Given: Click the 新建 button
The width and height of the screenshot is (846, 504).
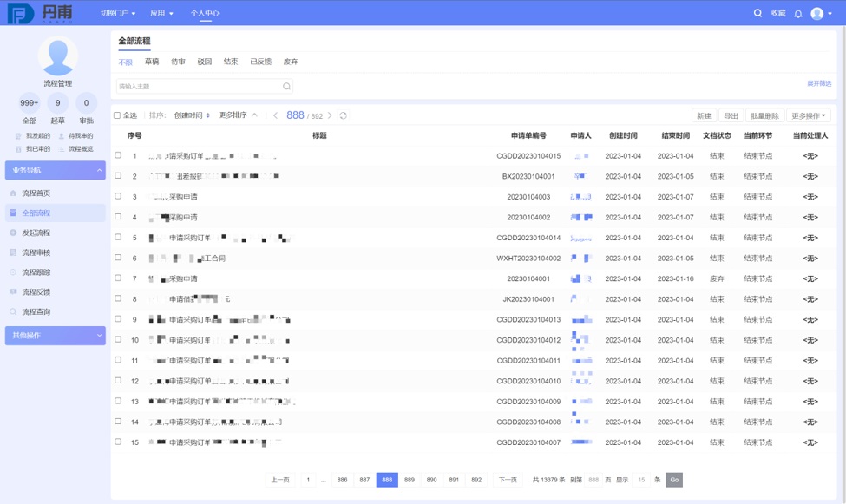Looking at the screenshot, I should tap(704, 115).
